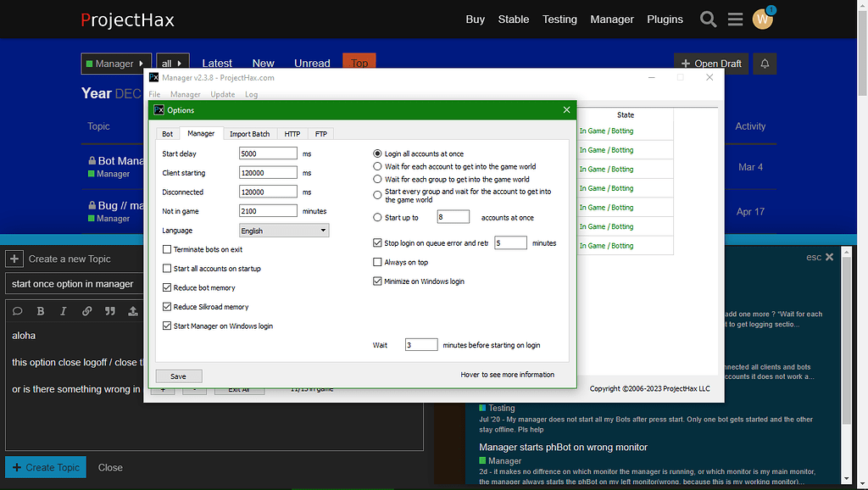Expand the Manager topic filter dropdown
The image size is (868, 490).
(x=115, y=62)
